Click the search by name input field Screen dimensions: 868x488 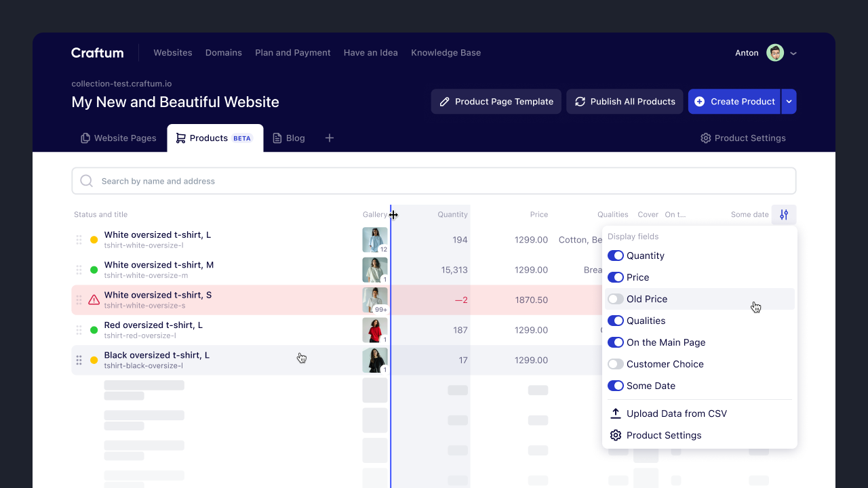(434, 181)
